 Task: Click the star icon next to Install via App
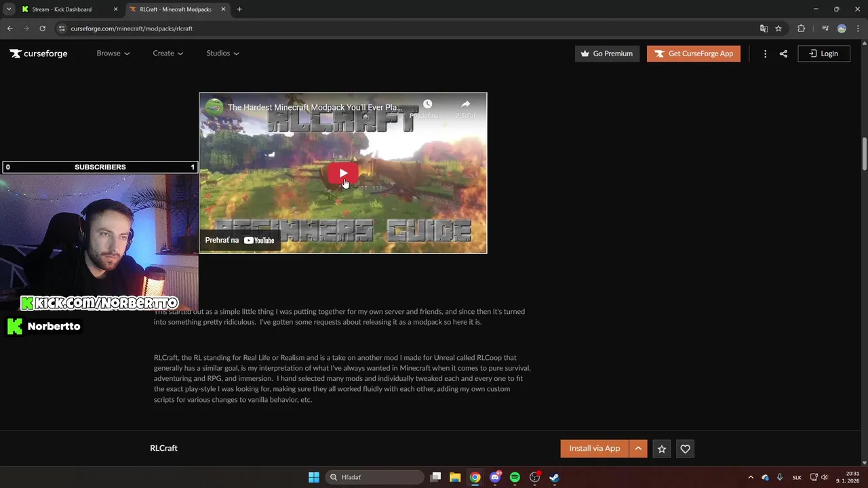click(662, 449)
